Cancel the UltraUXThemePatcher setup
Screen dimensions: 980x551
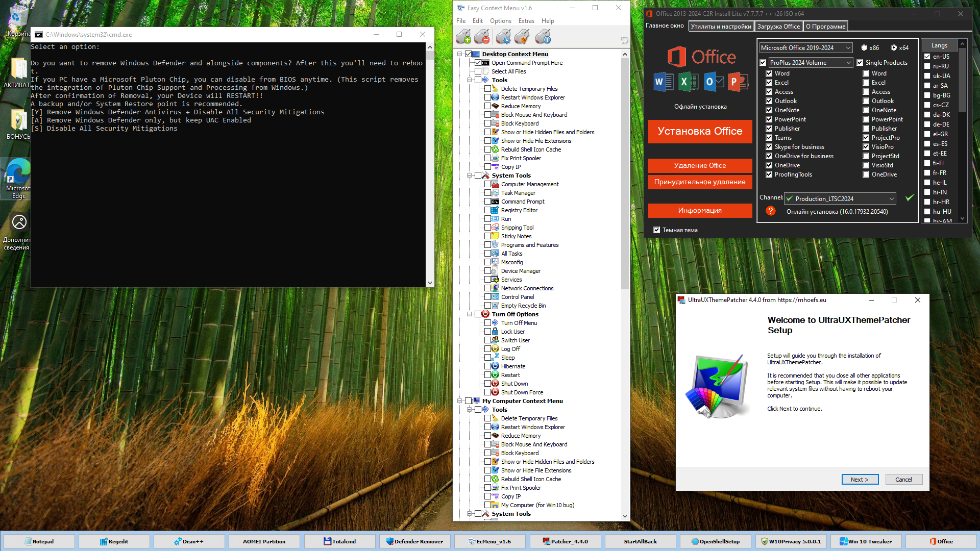point(903,480)
